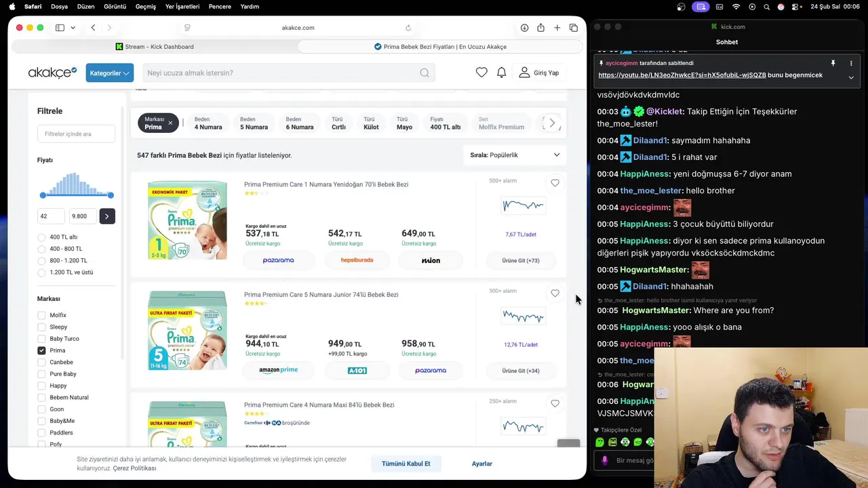
Task: Open pazarama offer for Prima 1 Numara
Action: coord(279,260)
